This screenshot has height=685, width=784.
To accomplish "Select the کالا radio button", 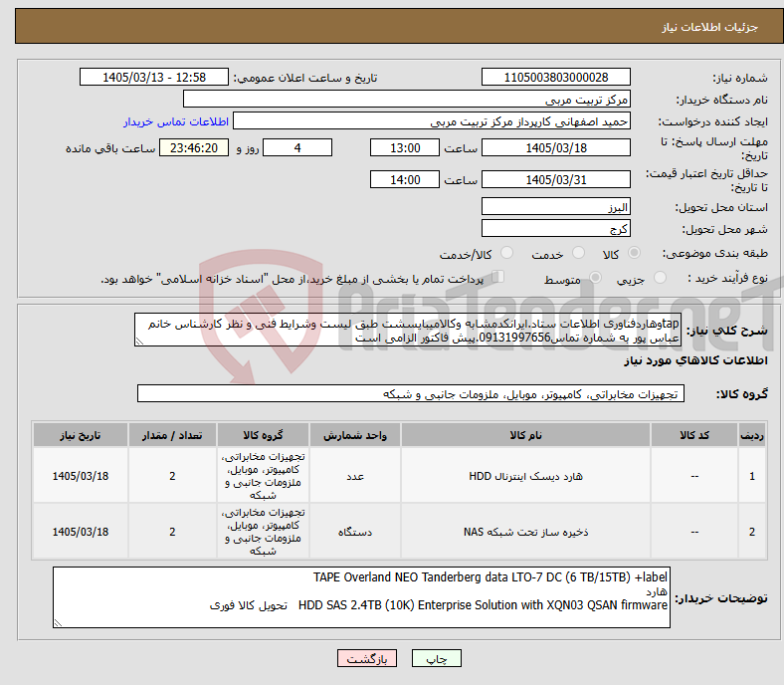I will tap(634, 253).
